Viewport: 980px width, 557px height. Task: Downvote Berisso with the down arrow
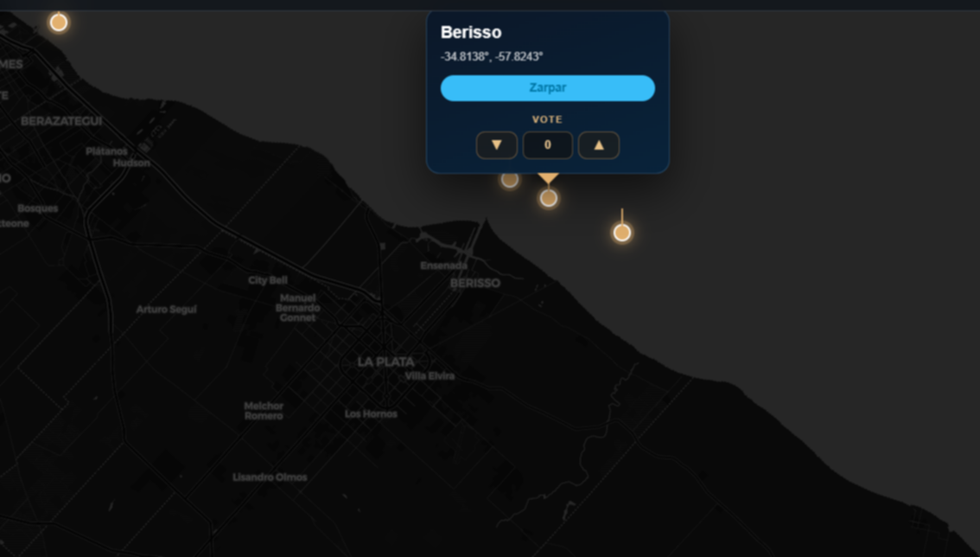click(496, 145)
